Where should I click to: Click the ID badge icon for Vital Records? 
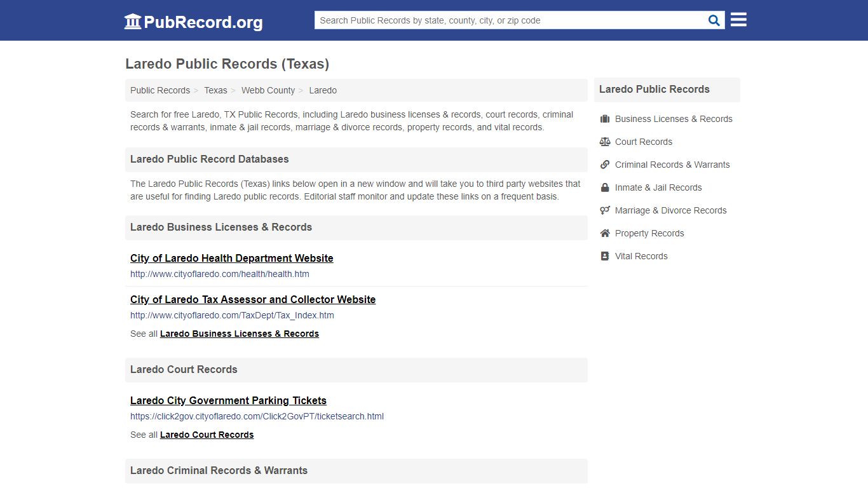tap(605, 256)
